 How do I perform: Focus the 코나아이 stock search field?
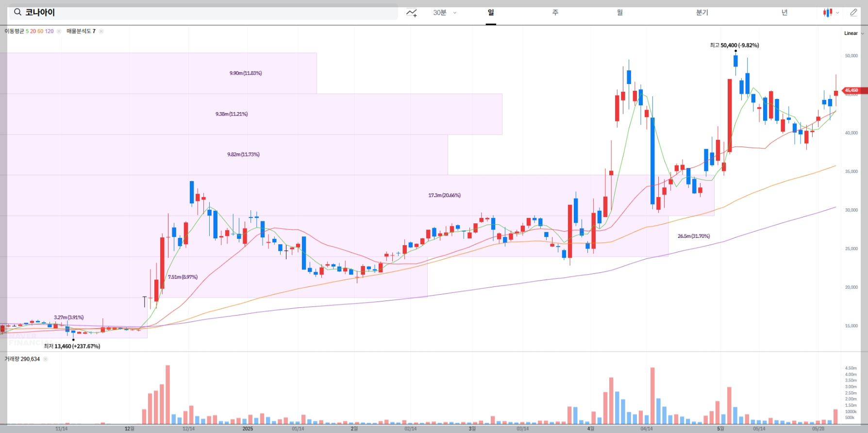pyautogui.click(x=204, y=12)
